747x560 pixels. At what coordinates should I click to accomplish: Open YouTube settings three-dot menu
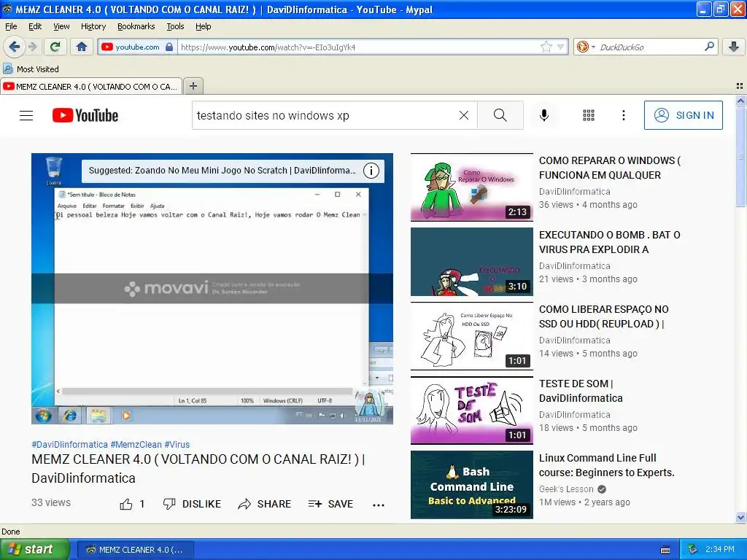pos(623,115)
